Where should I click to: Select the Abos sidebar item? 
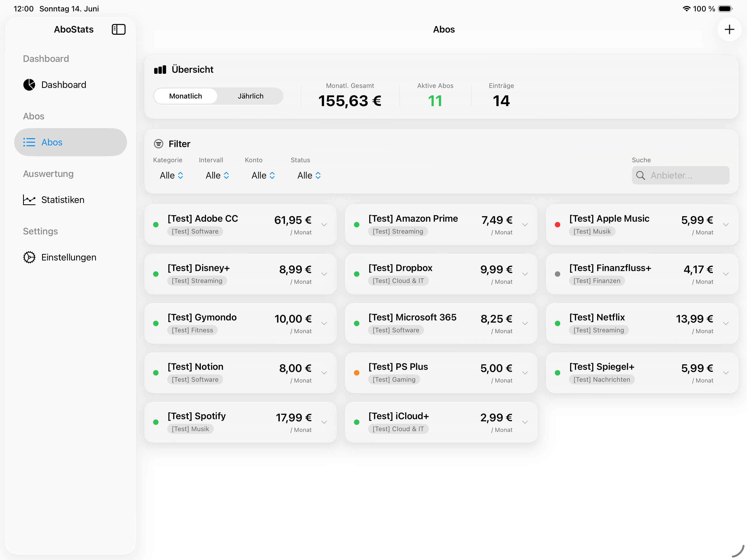point(71,142)
